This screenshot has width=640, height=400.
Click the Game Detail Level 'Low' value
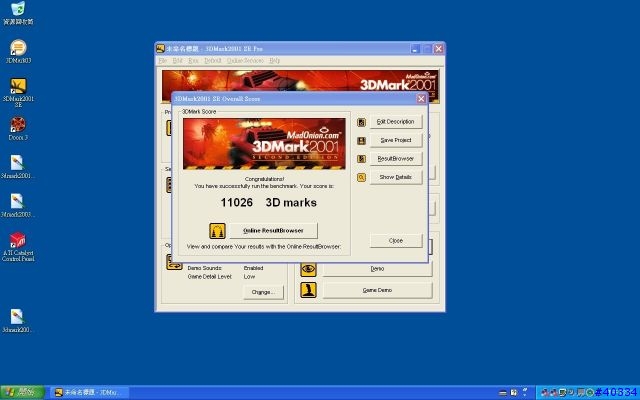249,277
